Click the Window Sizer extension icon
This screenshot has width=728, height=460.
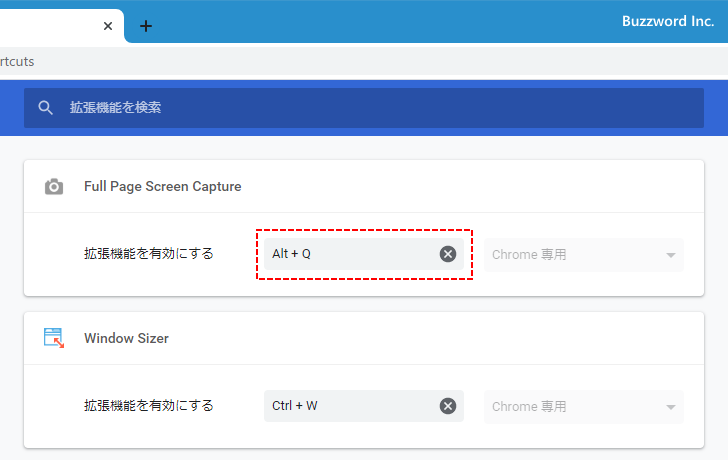pos(54,338)
